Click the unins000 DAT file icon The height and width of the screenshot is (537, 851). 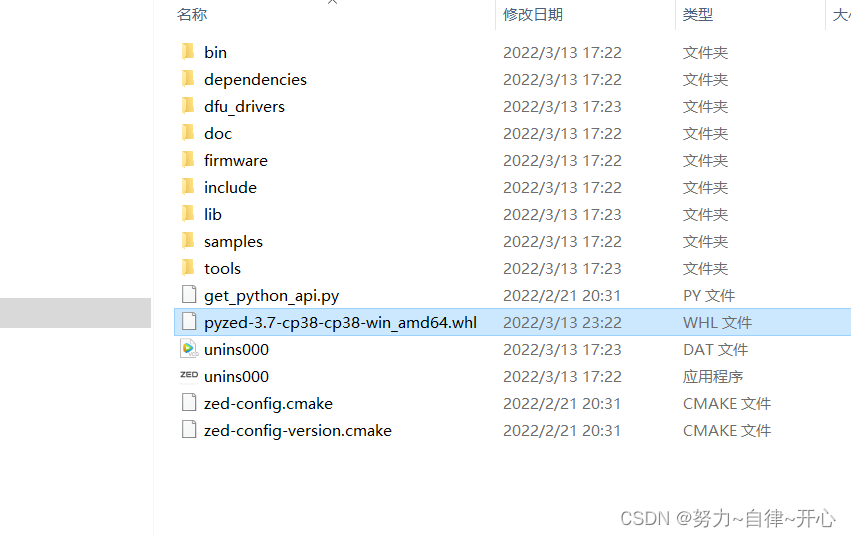click(x=189, y=349)
